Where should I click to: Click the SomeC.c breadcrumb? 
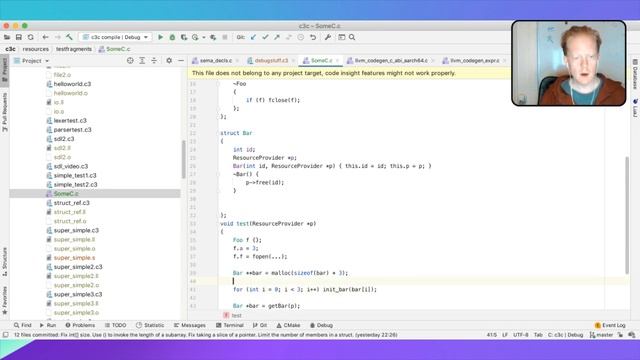115,49
